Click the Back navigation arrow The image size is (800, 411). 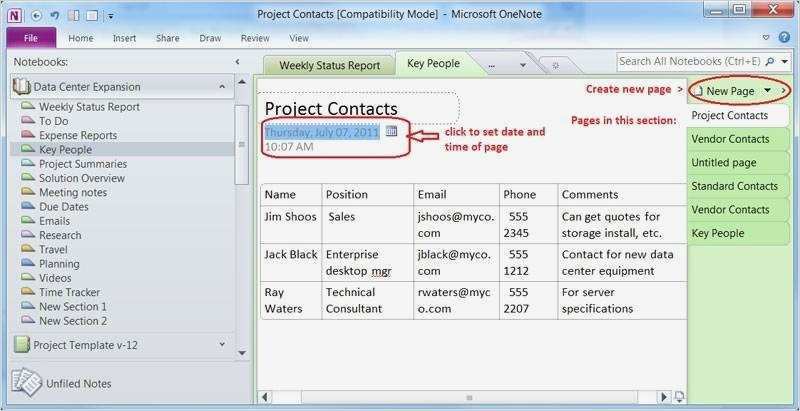[x=36, y=16]
